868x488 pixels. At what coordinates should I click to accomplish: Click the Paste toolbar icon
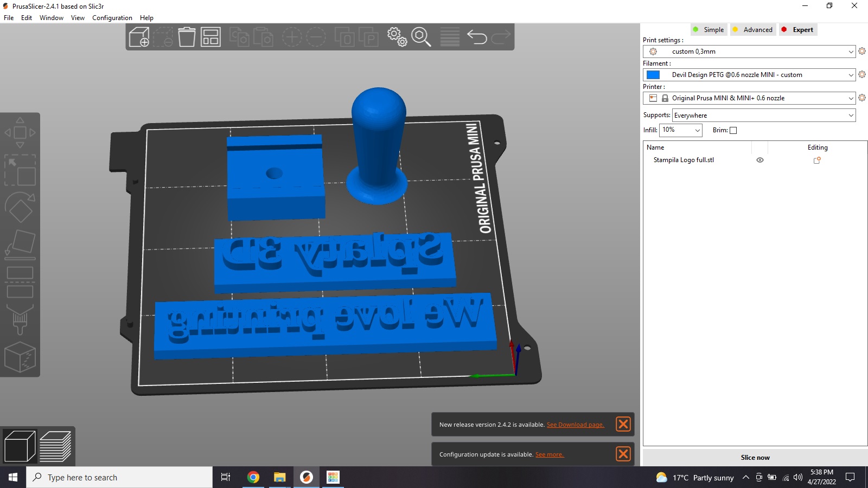coord(263,37)
